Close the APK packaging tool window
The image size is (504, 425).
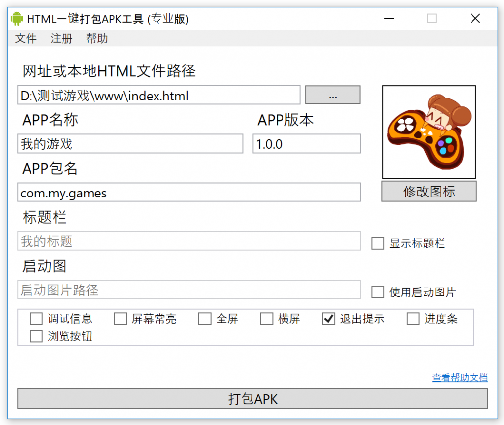click(475, 18)
